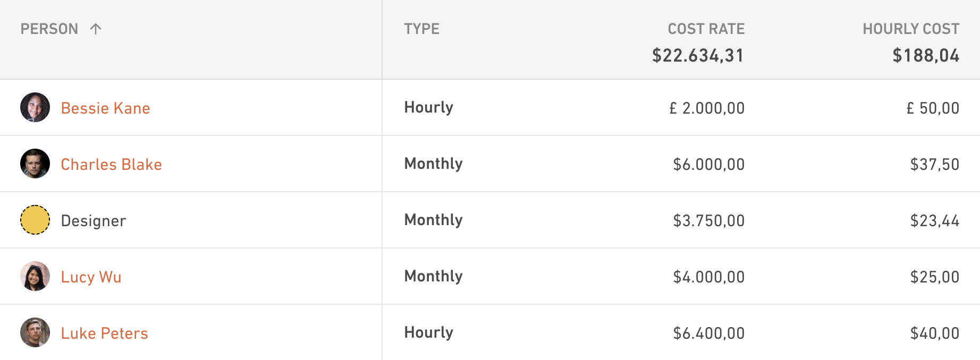Click Bessie Kane's avatar photo
The width and height of the screenshot is (980, 360).
35,107
